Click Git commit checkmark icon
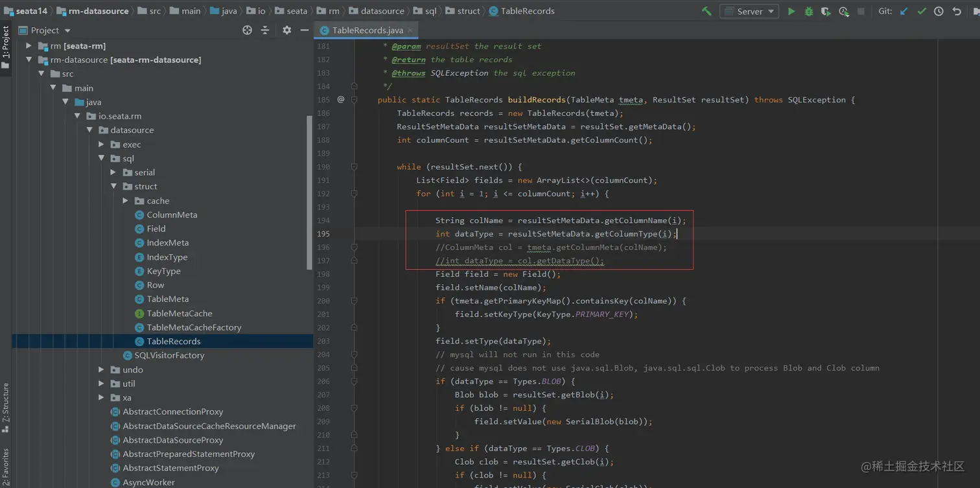The width and height of the screenshot is (980, 488). point(921,11)
